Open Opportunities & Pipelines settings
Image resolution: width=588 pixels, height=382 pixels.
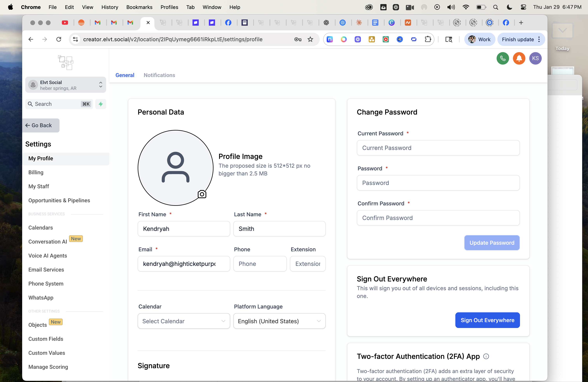pos(59,200)
